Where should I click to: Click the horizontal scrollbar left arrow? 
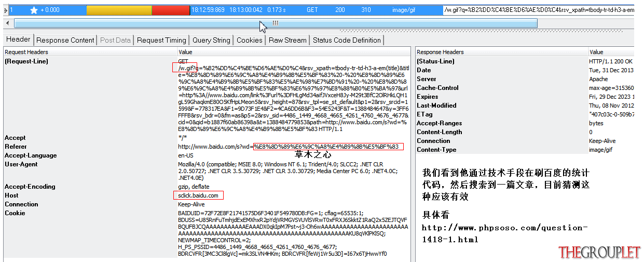[x=7, y=23]
